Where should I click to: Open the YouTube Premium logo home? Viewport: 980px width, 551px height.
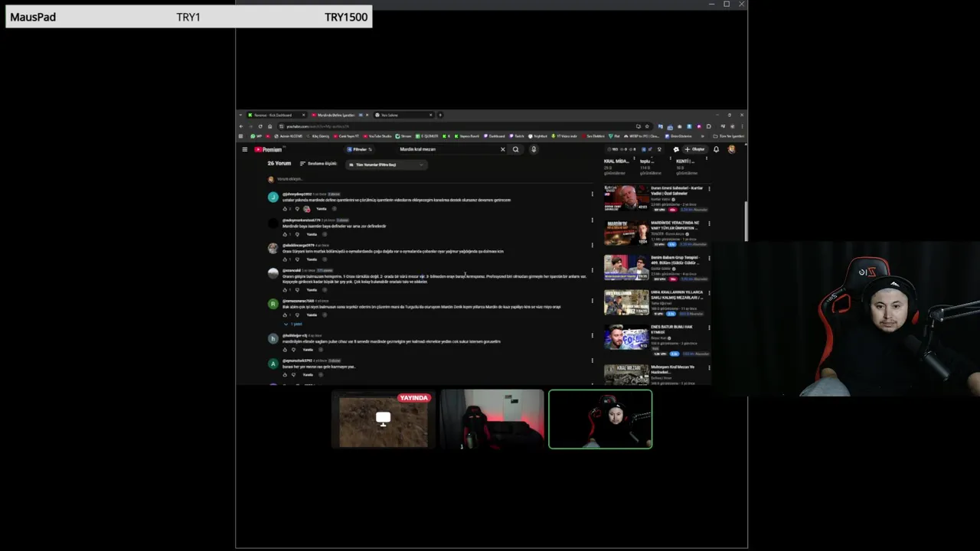click(268, 149)
